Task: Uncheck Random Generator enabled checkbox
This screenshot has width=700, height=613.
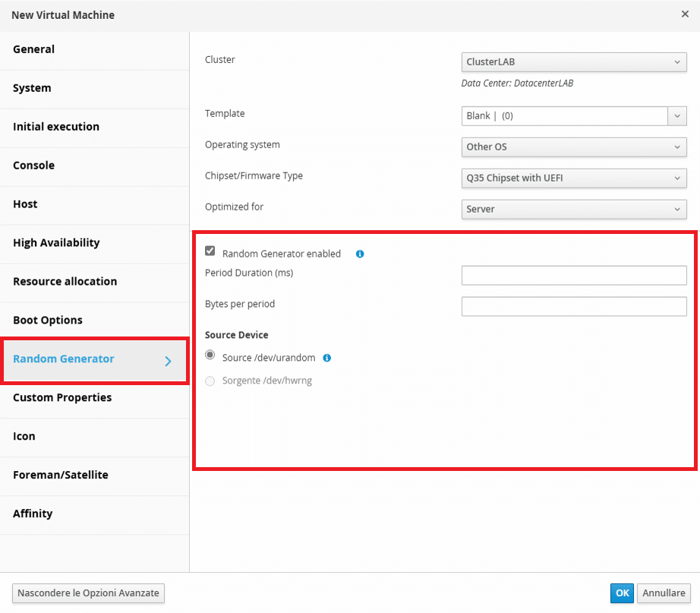Action: (210, 251)
